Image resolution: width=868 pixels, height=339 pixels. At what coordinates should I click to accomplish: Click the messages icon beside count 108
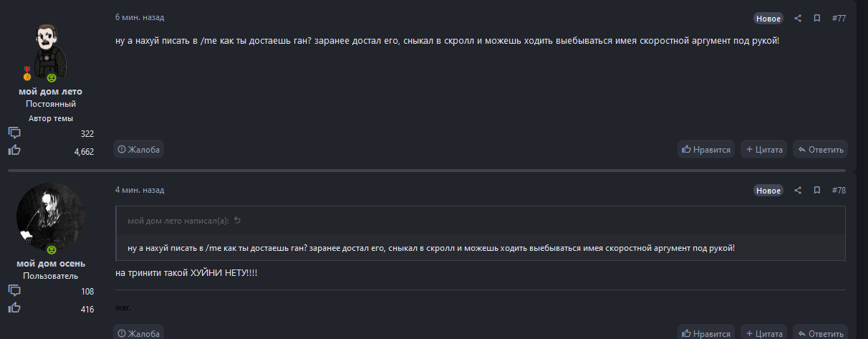14,291
